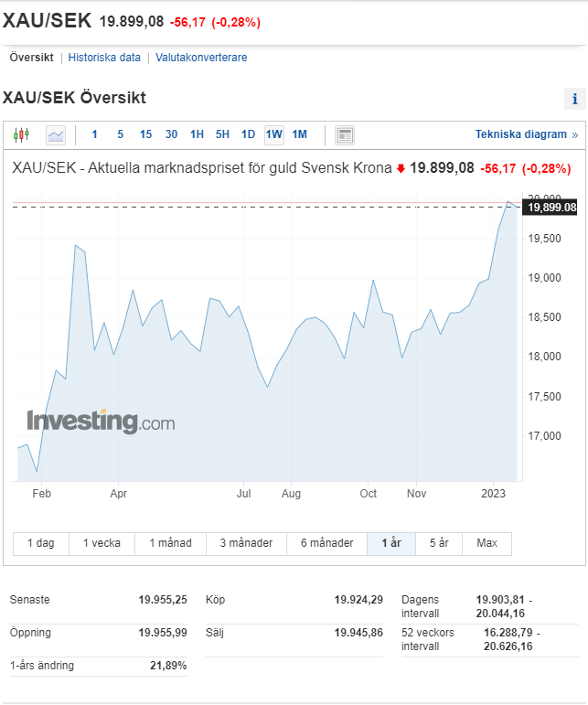Click the 19,899.08 price marker on chart axis
The height and width of the screenshot is (705, 588).
552,208
